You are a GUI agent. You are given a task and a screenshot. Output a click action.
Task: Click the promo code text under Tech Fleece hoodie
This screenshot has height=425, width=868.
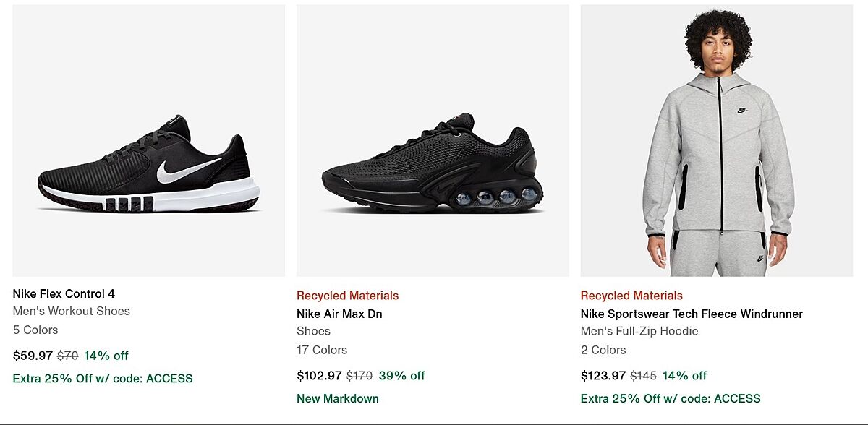(x=671, y=398)
